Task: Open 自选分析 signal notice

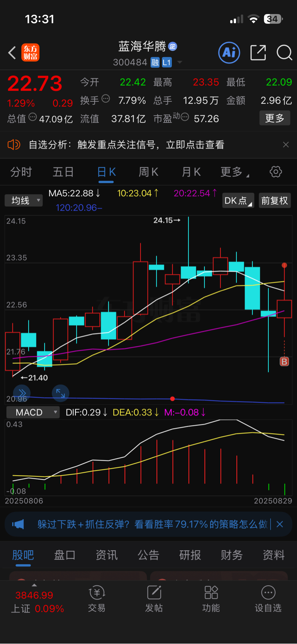Action: (126, 145)
